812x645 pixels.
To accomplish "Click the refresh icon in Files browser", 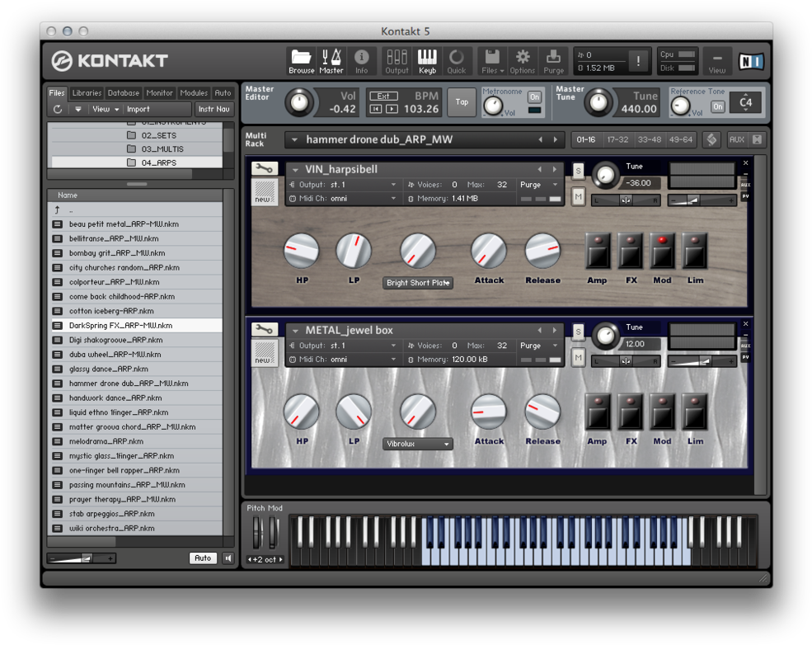I will [x=58, y=109].
